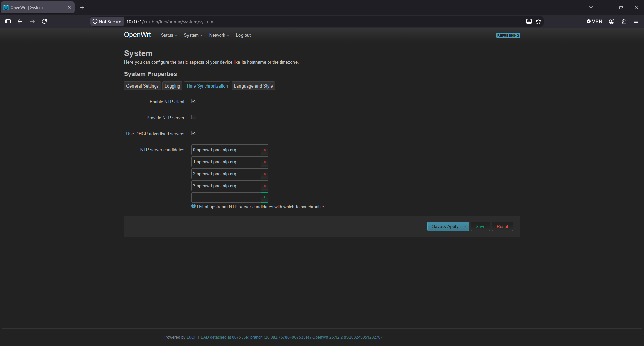This screenshot has height=346, width=644.
Task: Add a new NTP server with plus button
Action: 265,197
